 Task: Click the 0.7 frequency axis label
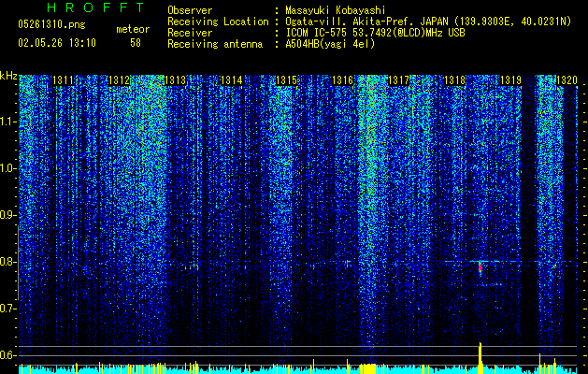(x=8, y=309)
